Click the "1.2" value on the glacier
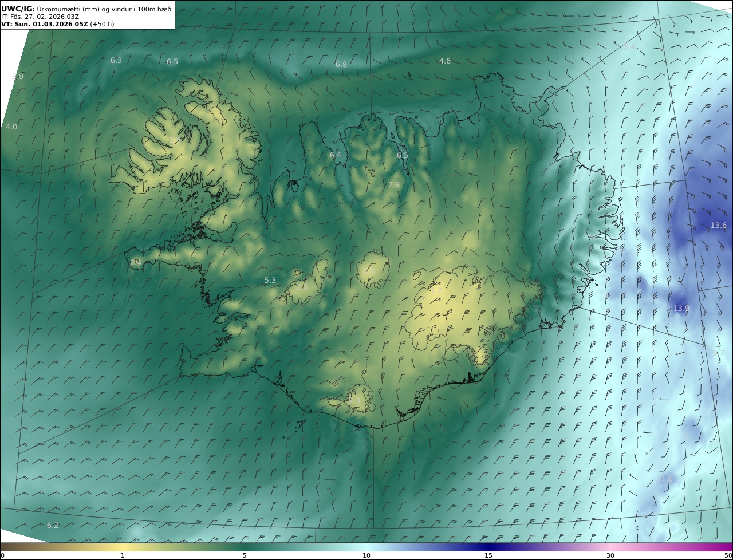This screenshot has height=560, width=733. point(436,290)
